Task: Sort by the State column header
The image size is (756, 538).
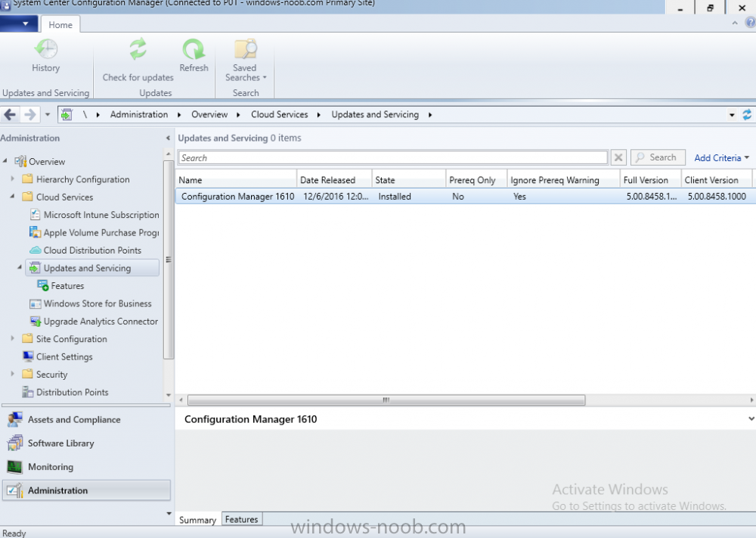Action: pos(409,180)
